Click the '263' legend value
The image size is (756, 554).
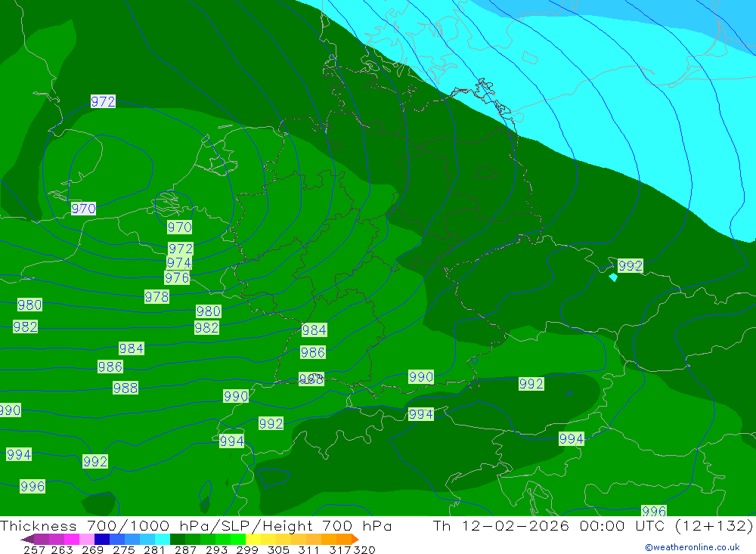[62, 549]
